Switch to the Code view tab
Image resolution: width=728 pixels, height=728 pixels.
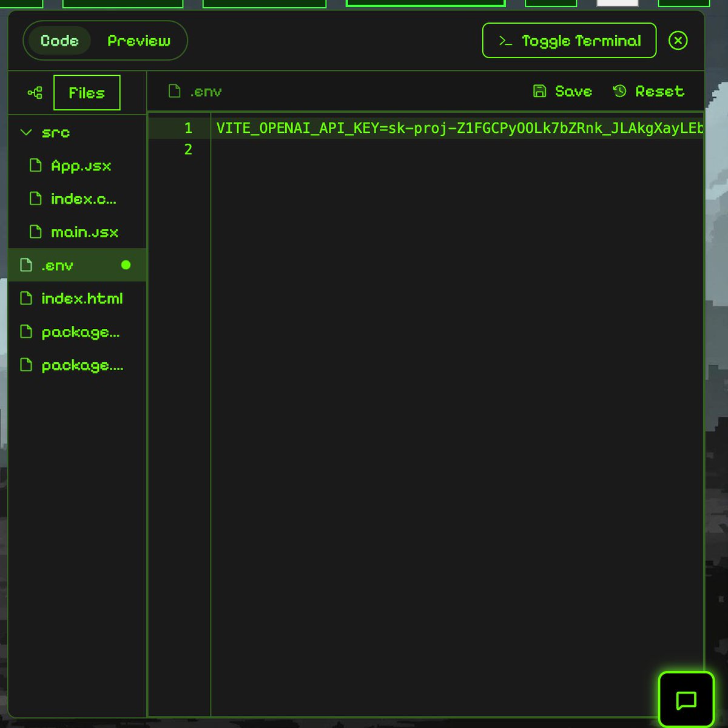click(59, 41)
